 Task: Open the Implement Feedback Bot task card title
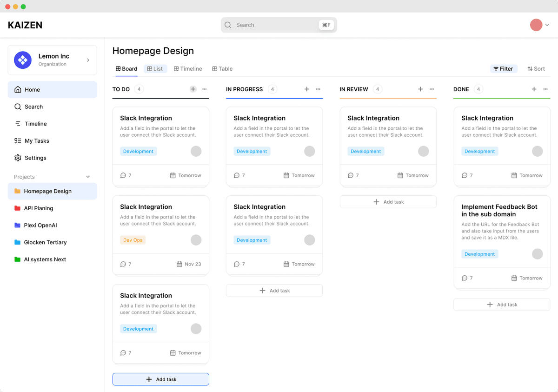[499, 211]
